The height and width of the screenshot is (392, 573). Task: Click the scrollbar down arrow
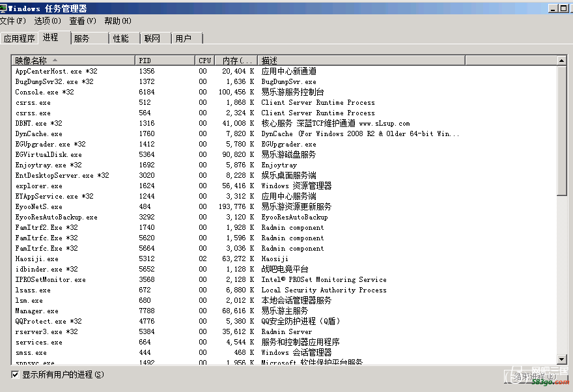coord(562,359)
